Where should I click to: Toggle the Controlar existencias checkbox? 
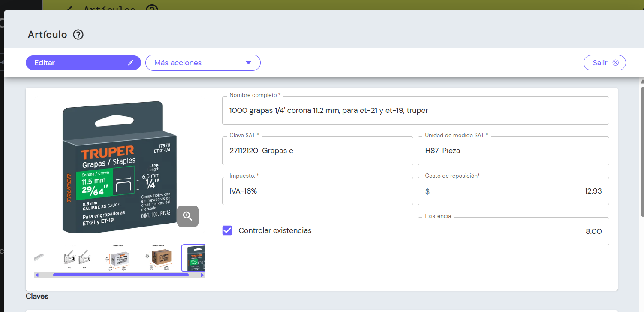pos(227,230)
